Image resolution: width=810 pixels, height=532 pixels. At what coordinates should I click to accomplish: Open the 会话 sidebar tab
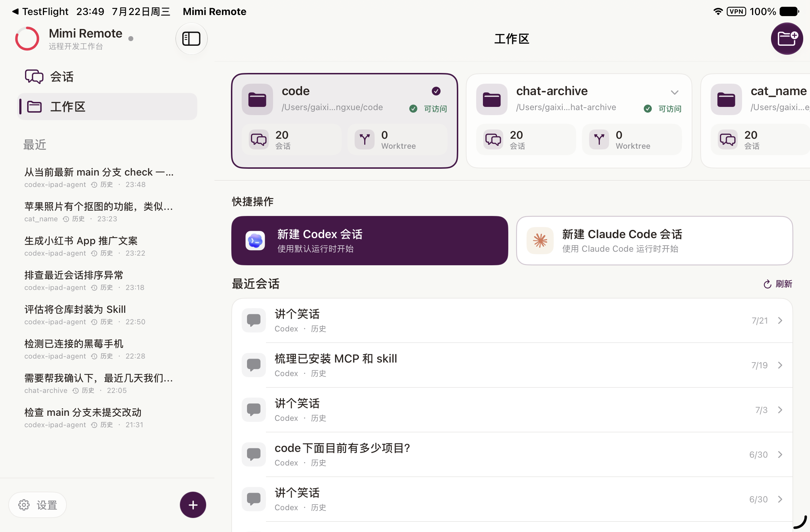click(107, 77)
